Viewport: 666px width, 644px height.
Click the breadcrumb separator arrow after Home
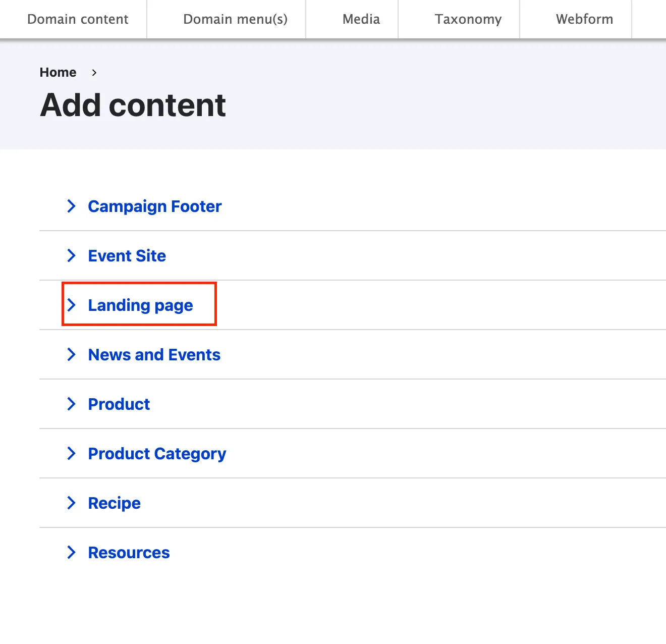pos(94,73)
